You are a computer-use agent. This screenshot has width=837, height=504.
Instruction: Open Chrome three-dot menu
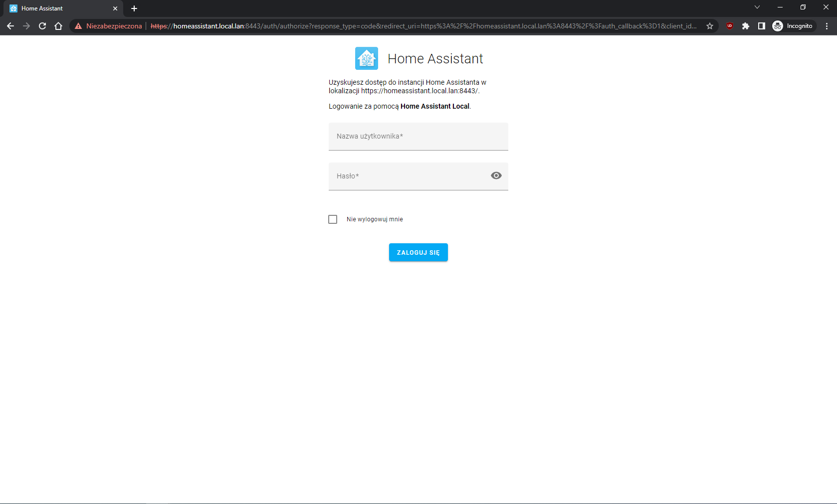[x=827, y=26]
